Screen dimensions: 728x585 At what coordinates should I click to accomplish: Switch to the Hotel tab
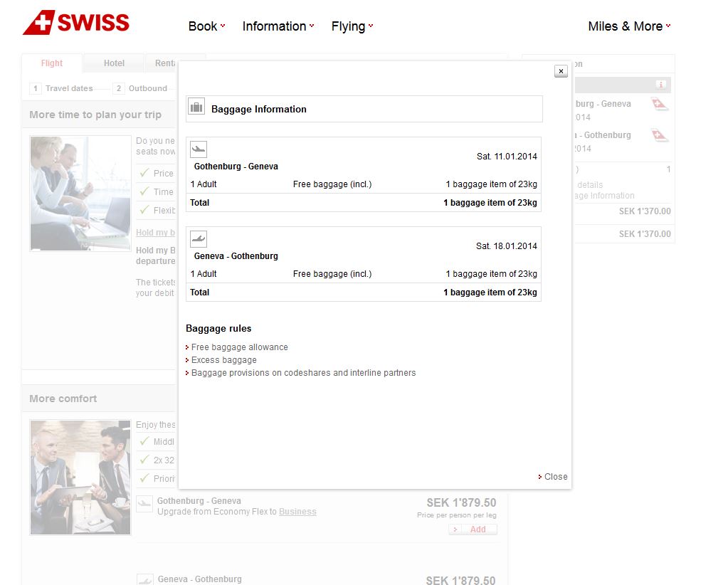(x=114, y=63)
